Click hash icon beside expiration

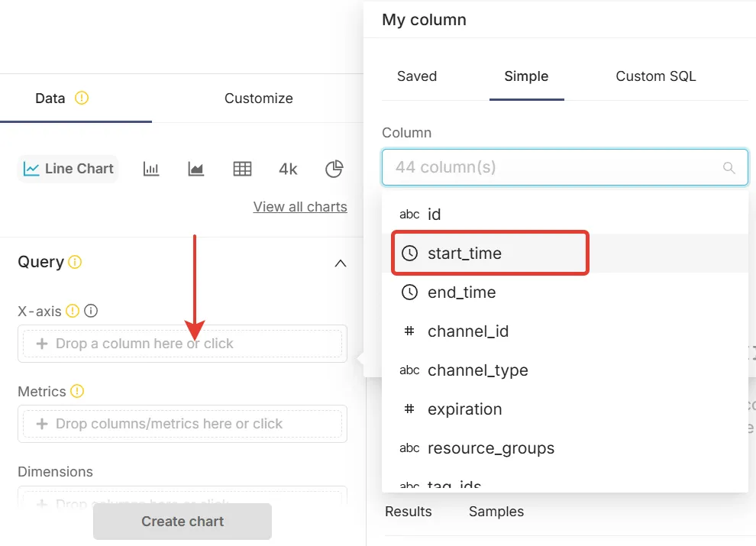point(409,409)
